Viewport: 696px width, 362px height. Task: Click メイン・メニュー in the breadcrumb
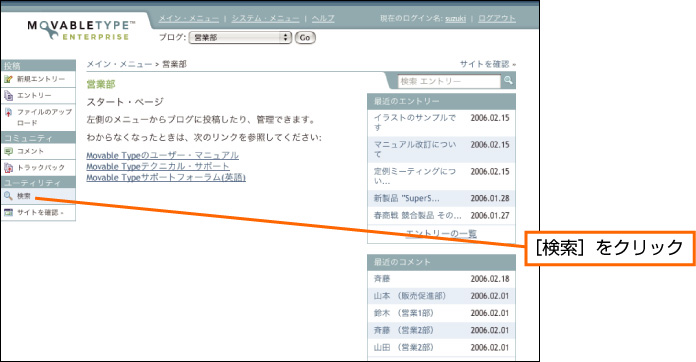click(119, 64)
